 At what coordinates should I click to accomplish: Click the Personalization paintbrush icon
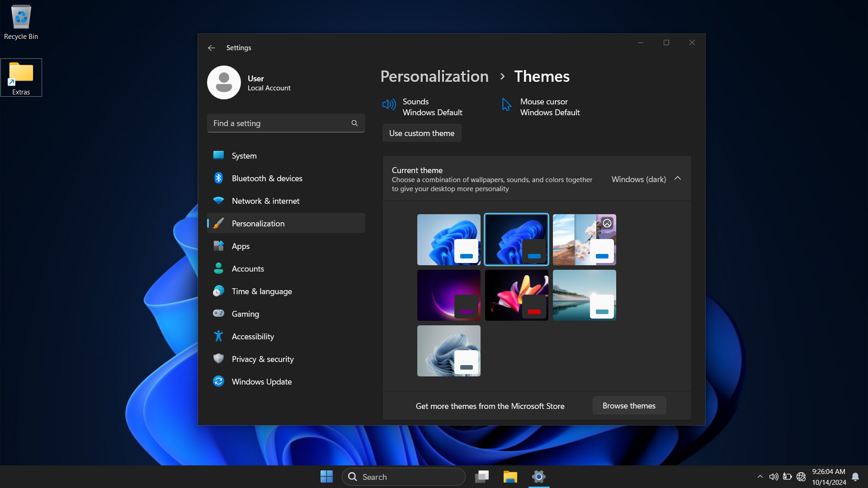pyautogui.click(x=218, y=223)
